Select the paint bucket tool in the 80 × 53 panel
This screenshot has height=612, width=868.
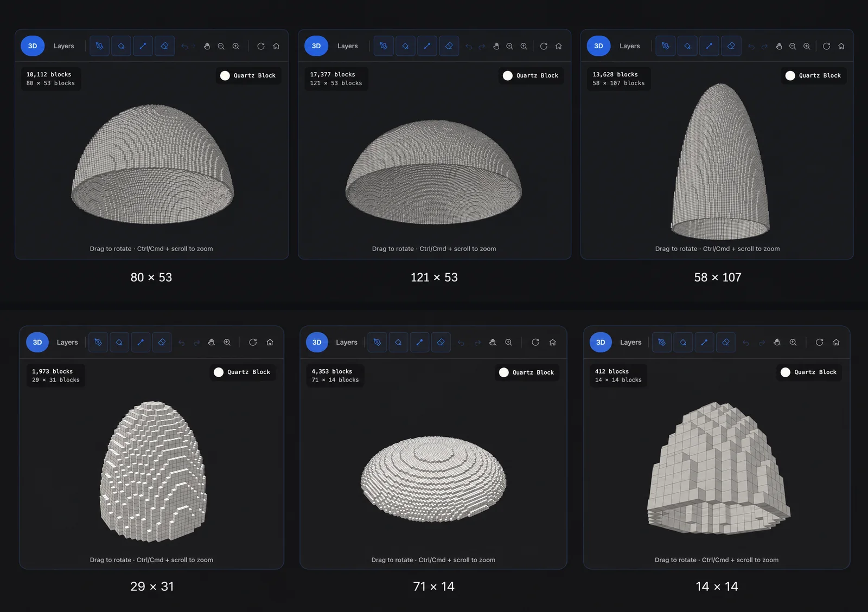(122, 46)
